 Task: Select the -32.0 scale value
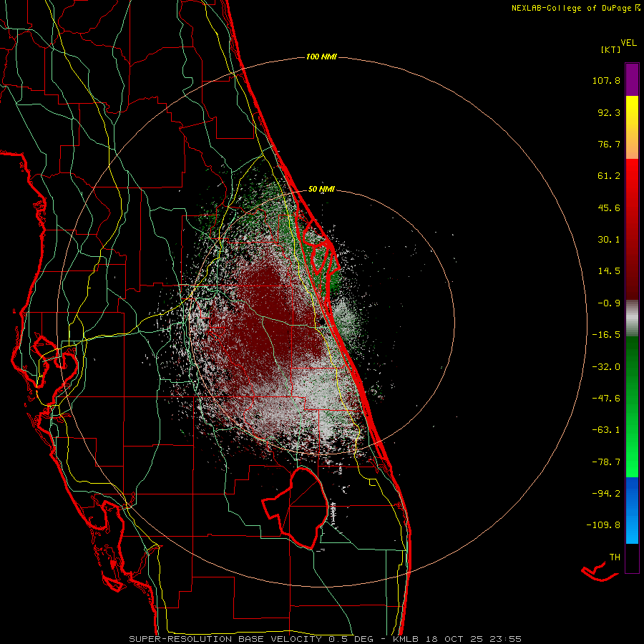click(606, 367)
